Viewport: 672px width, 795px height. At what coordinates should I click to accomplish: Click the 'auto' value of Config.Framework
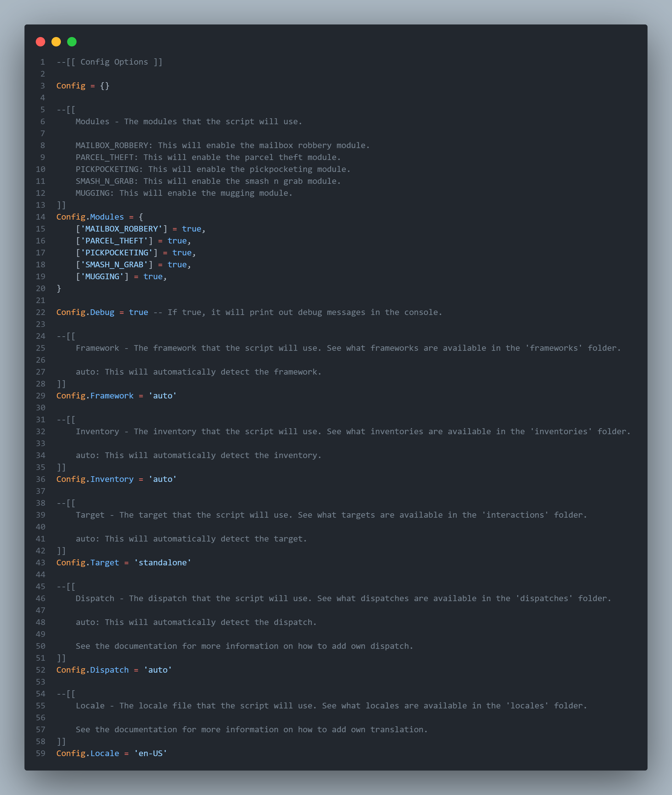click(163, 395)
